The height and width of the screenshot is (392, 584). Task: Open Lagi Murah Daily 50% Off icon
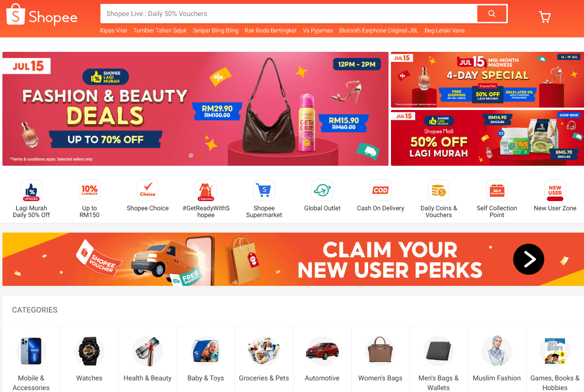click(x=31, y=190)
